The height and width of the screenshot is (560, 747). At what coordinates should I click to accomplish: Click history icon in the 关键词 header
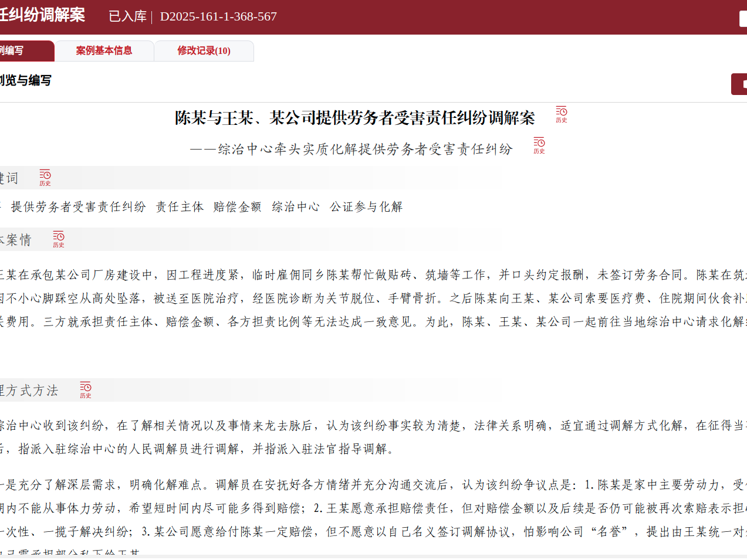click(x=45, y=178)
